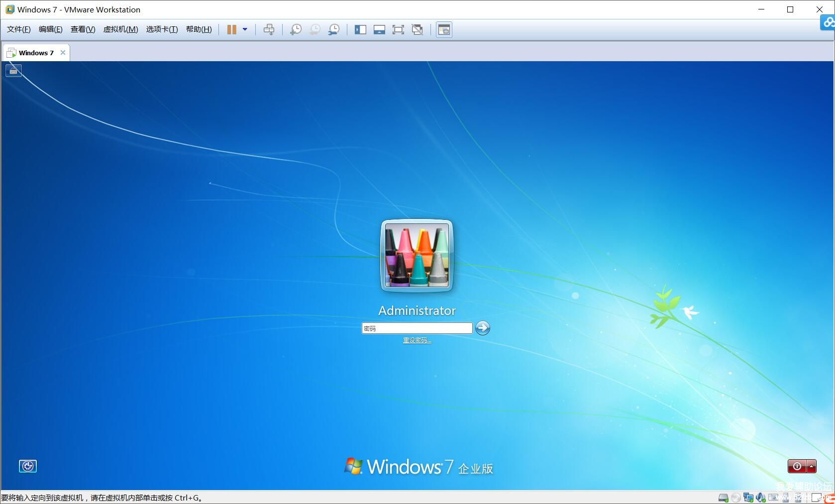This screenshot has height=504, width=835.
Task: Toggle the thumbnail bar view
Action: point(379,29)
